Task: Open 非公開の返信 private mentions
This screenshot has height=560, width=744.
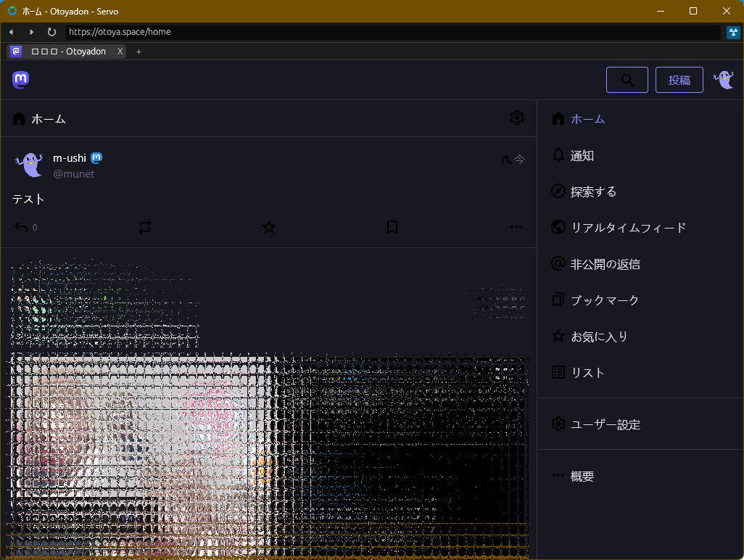Action: (x=604, y=264)
